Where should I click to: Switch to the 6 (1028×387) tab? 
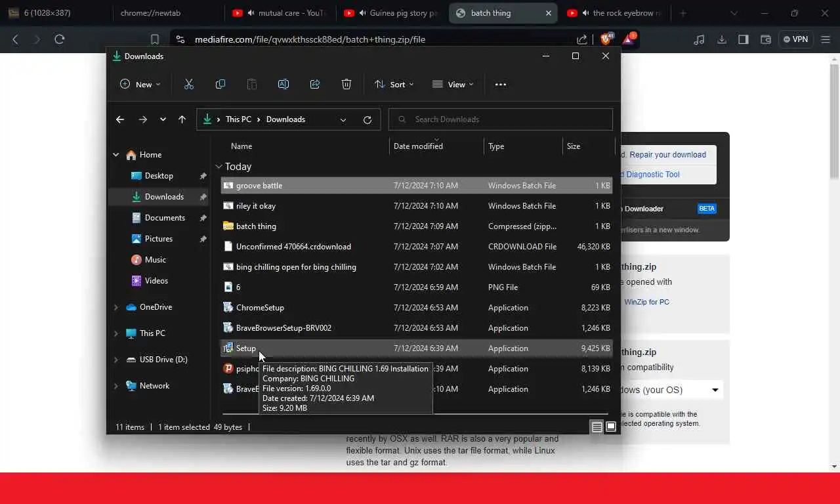pos(56,13)
